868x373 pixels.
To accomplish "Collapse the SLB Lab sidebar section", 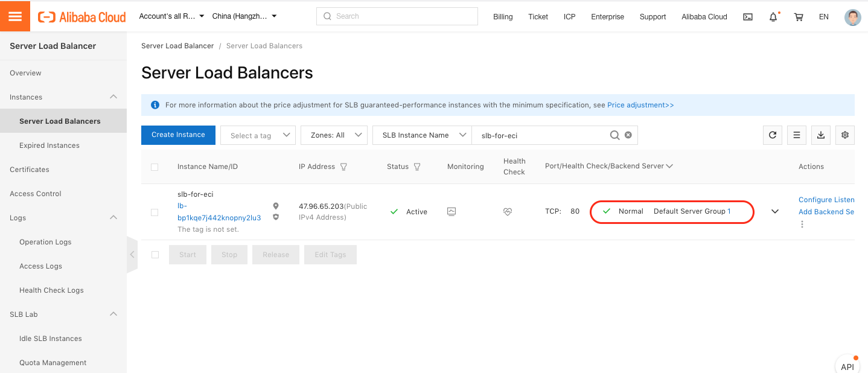I will [x=113, y=314].
